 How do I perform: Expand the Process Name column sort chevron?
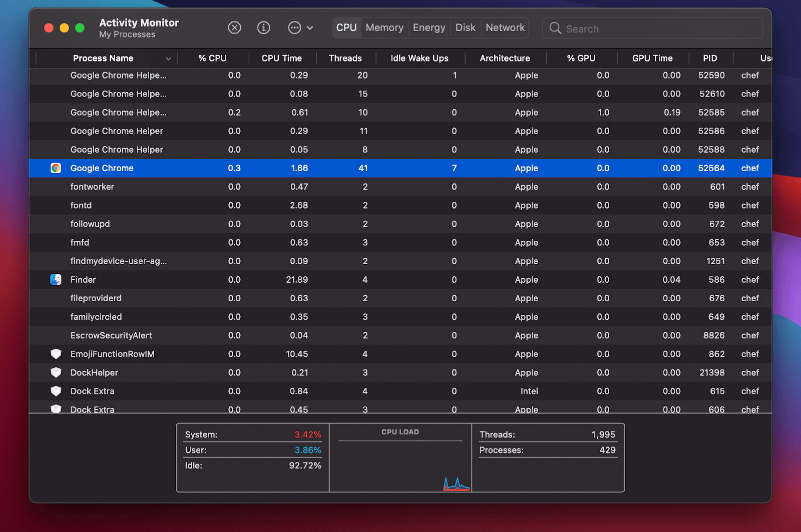click(x=169, y=58)
